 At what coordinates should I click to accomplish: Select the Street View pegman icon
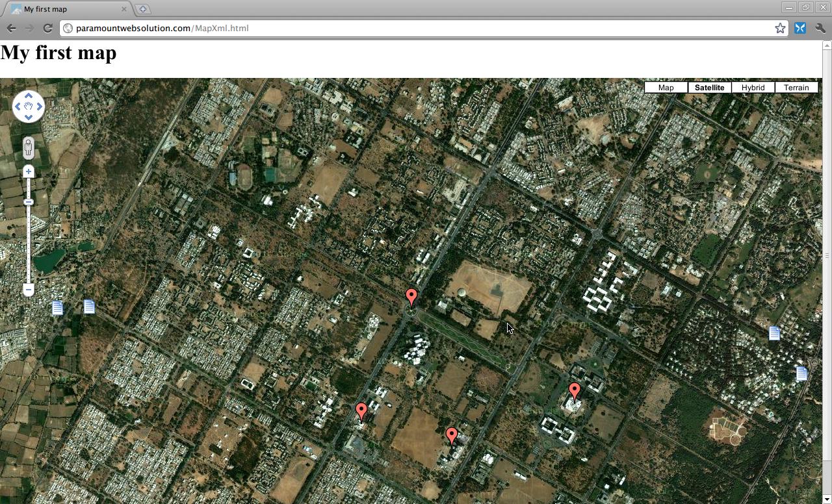[x=28, y=148]
